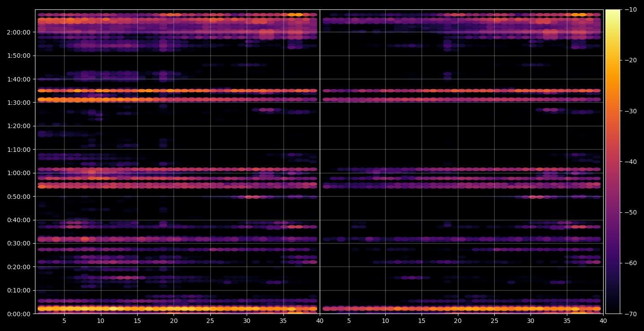Select tick label 20 under the left plot
This screenshot has height=331, width=644.
tap(174, 321)
